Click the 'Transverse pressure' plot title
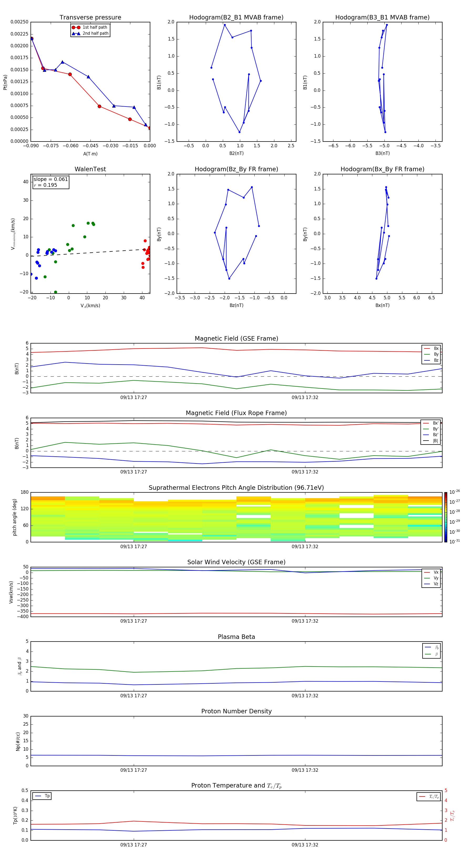The image size is (473, 868). pos(90,18)
